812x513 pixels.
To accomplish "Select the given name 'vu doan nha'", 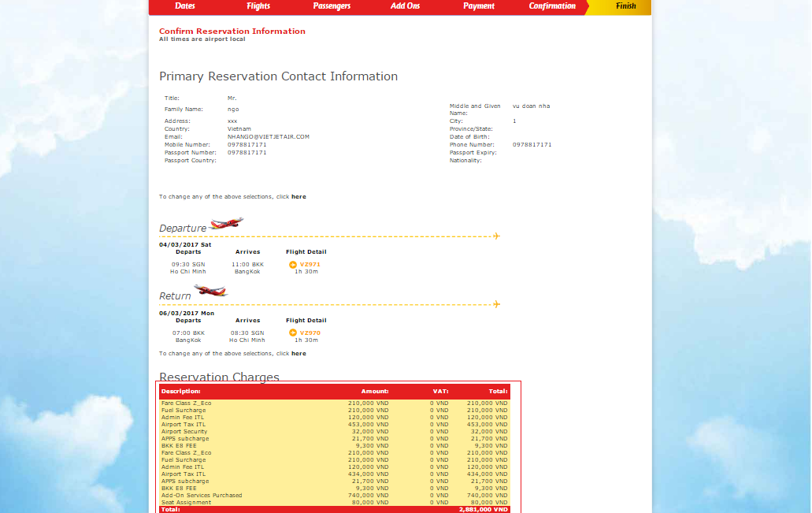I will coord(532,106).
